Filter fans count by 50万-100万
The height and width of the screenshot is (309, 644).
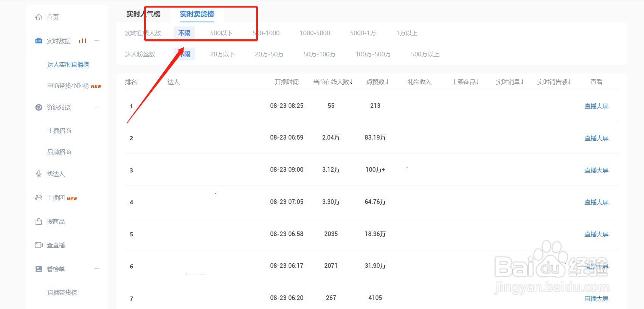coord(320,54)
